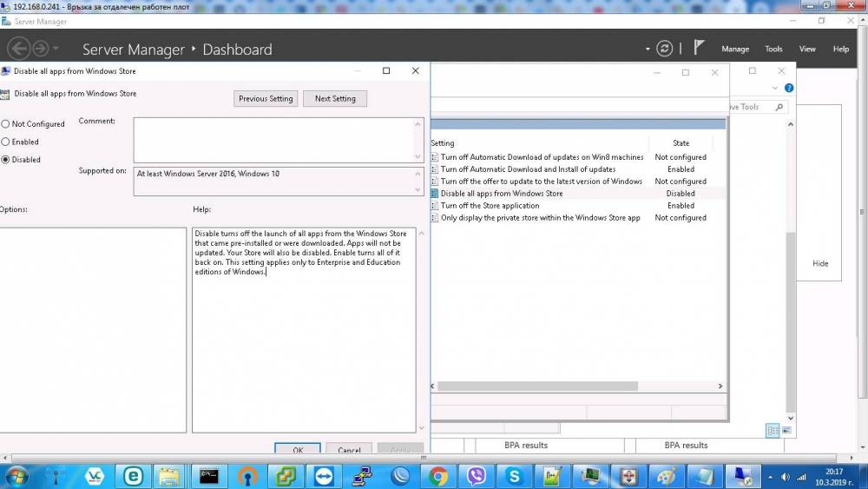
Task: Select 'Turn off Automatic Download of updates on Win8 machines'
Action: [x=542, y=157]
